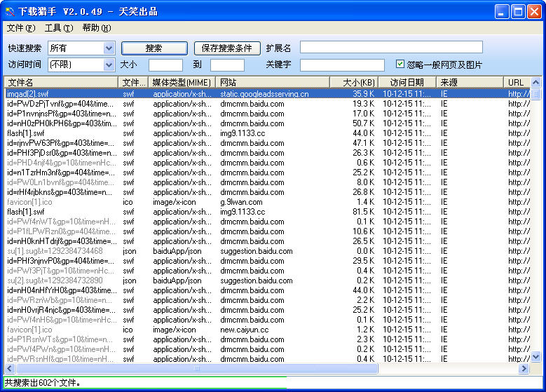Open the 访问时间 dropdown showing (不限)
The width and height of the screenshot is (546, 392).
pyautogui.click(x=81, y=65)
